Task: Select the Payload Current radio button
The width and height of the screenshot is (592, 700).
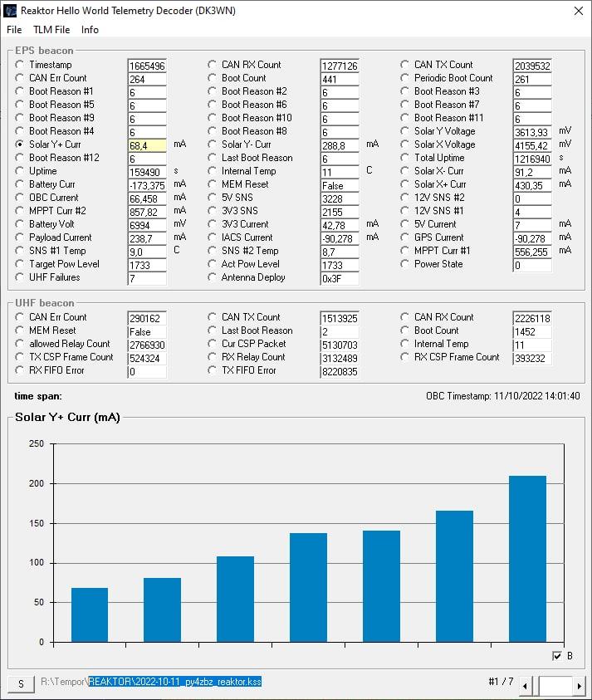Action: coord(20,237)
